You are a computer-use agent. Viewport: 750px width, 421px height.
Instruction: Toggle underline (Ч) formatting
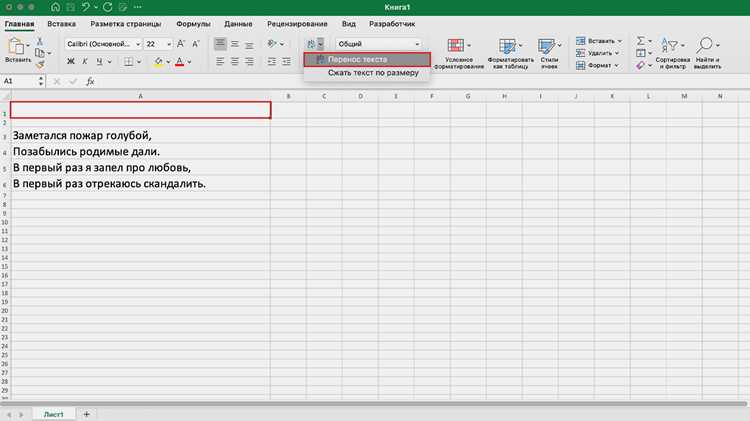(99, 61)
